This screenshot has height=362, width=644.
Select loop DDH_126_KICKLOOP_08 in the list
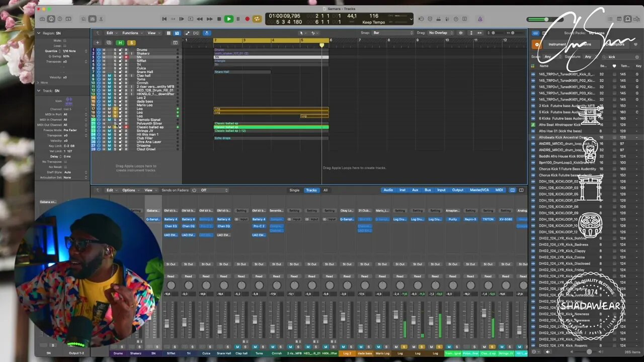(x=558, y=207)
